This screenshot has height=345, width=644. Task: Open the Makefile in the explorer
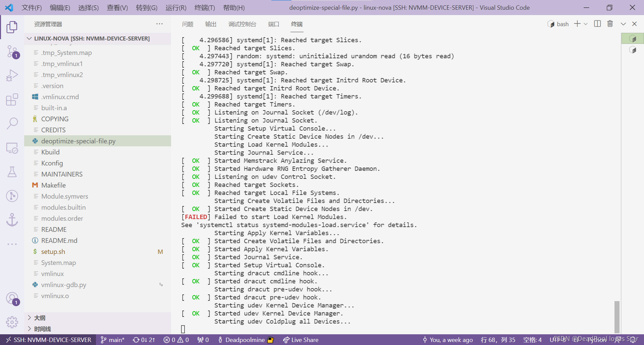coord(98,185)
